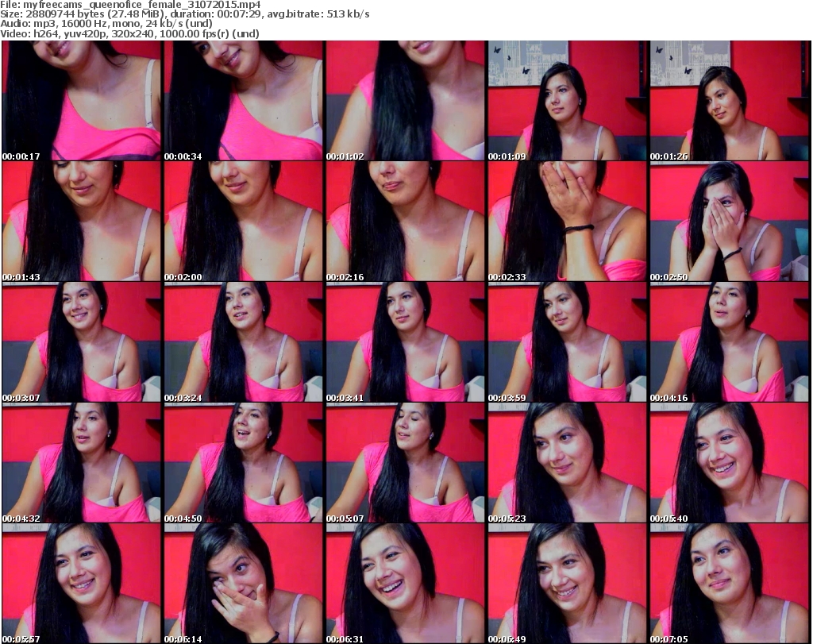Open the frame stamped 00:06:31
The height and width of the screenshot is (644, 813).
(x=406, y=584)
